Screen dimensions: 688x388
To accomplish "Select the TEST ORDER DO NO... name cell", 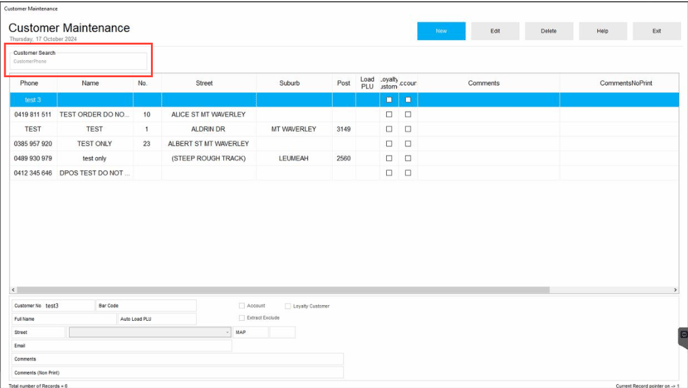I will pos(95,115).
